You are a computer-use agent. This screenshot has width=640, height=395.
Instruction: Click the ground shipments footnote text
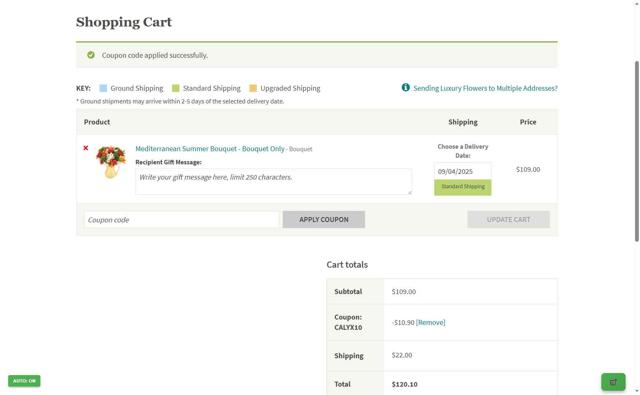[x=180, y=101]
